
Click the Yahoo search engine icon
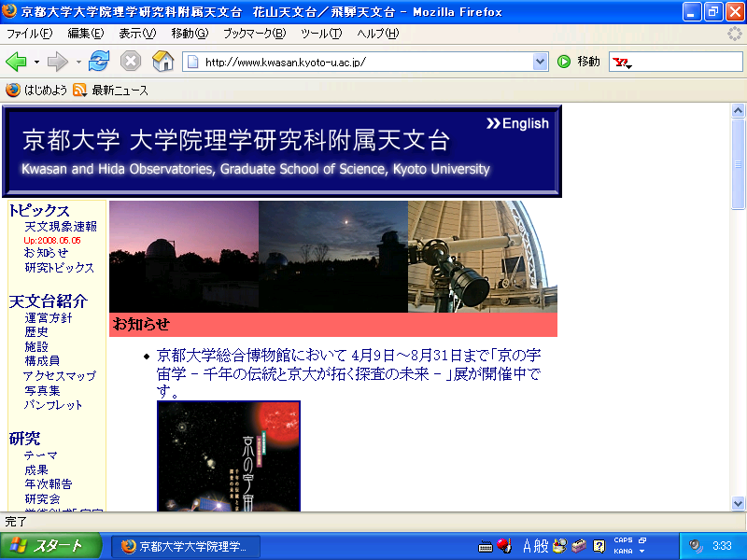[620, 62]
